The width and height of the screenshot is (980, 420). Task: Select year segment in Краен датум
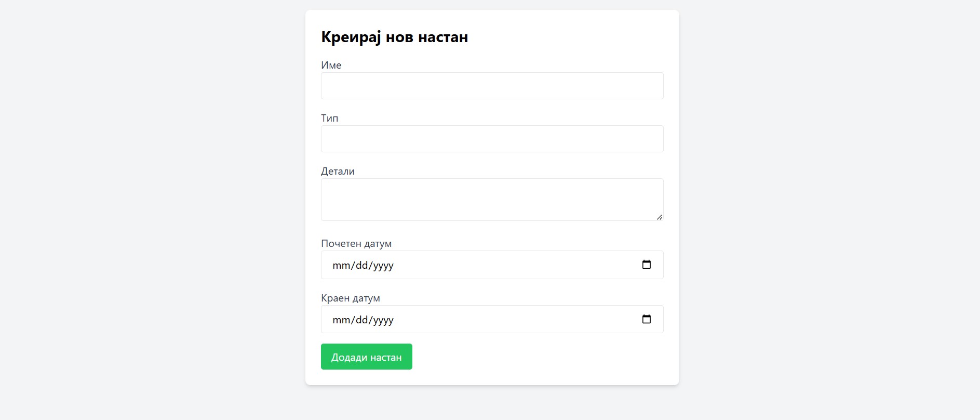click(x=383, y=320)
